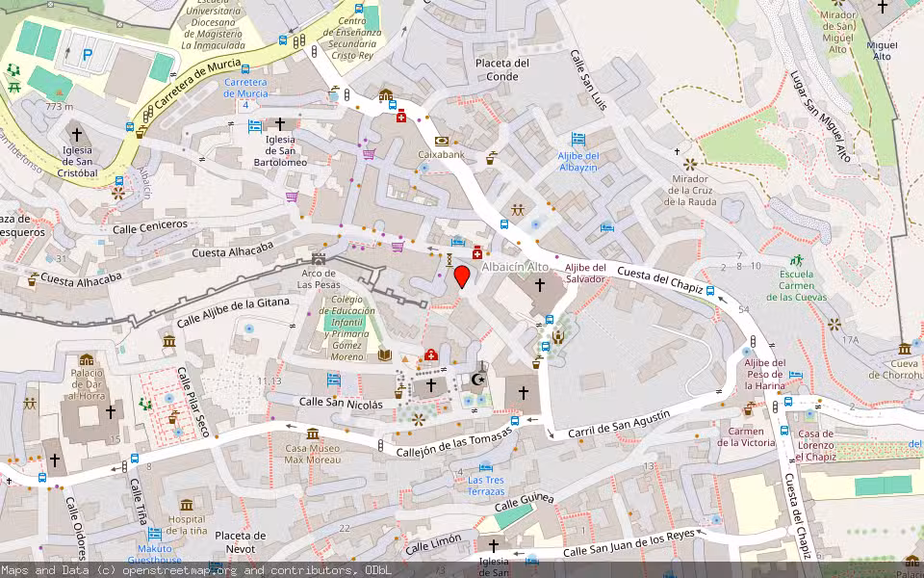Select the green picnic table icon

(x=14, y=88)
